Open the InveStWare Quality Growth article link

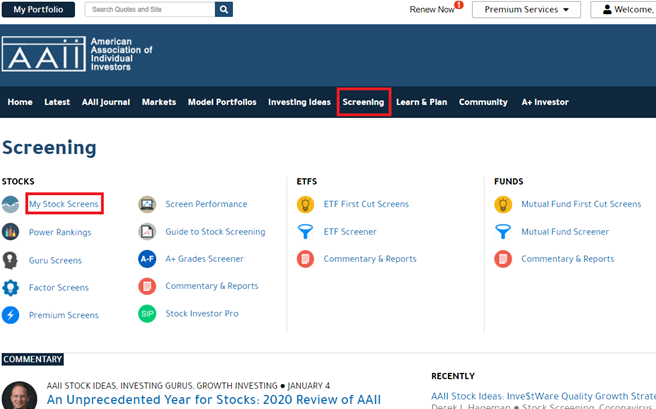[543, 396]
